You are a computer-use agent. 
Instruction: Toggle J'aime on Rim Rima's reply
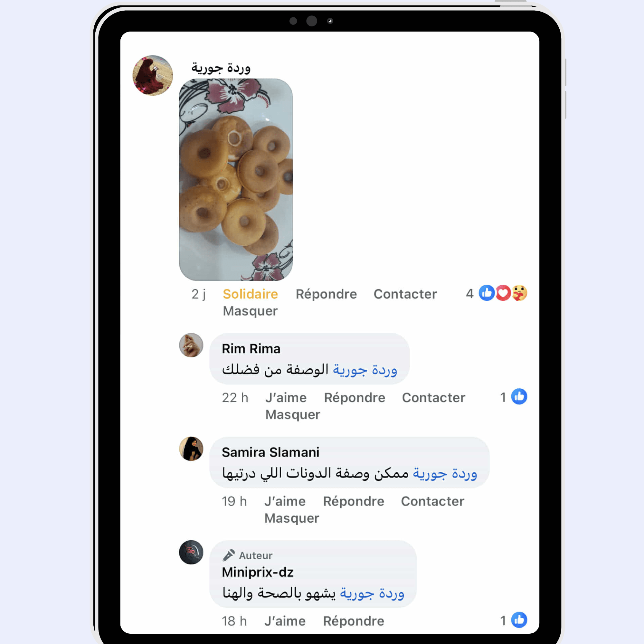pyautogui.click(x=286, y=398)
